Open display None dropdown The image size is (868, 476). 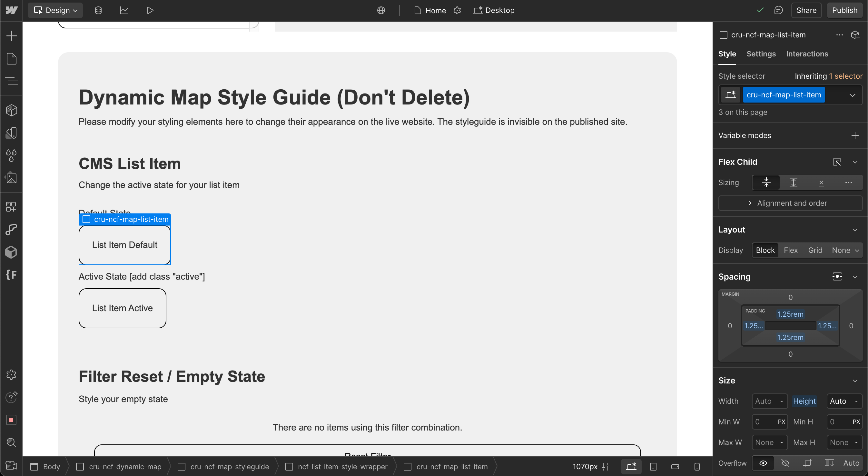pos(845,250)
